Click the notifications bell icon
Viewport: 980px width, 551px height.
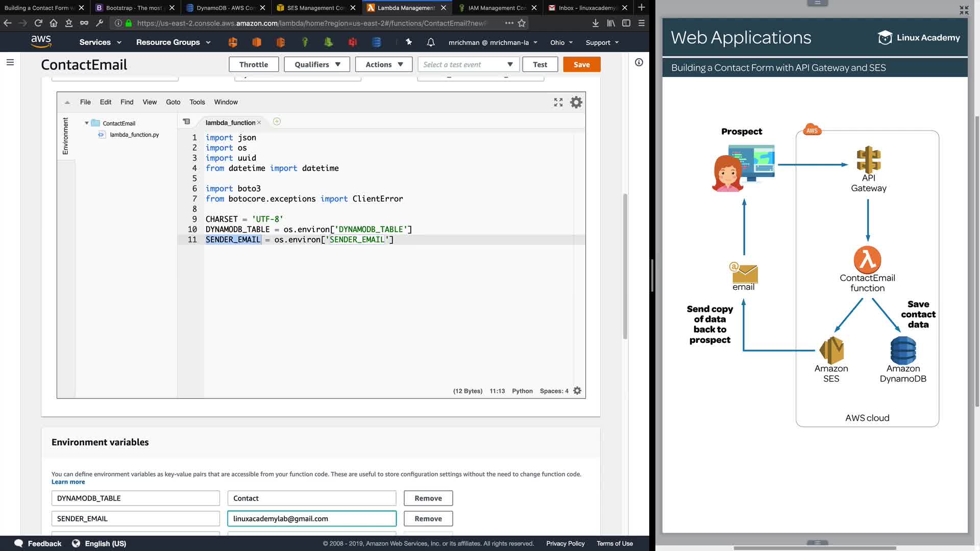tap(431, 42)
